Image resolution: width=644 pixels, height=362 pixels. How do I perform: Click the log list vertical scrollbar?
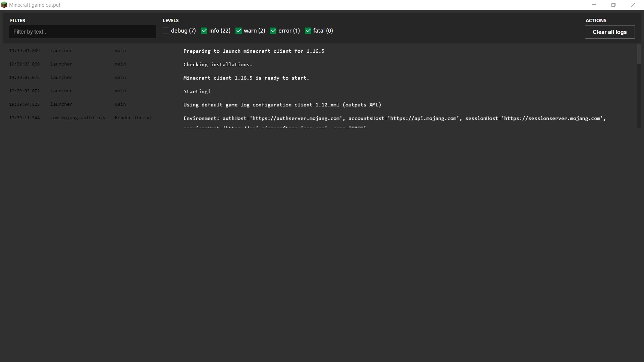point(639,54)
